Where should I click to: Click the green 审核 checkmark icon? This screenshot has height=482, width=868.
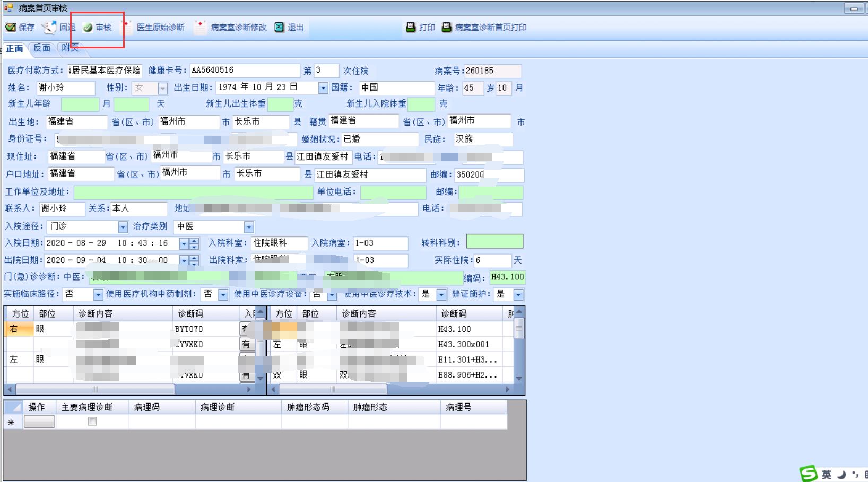(x=88, y=28)
